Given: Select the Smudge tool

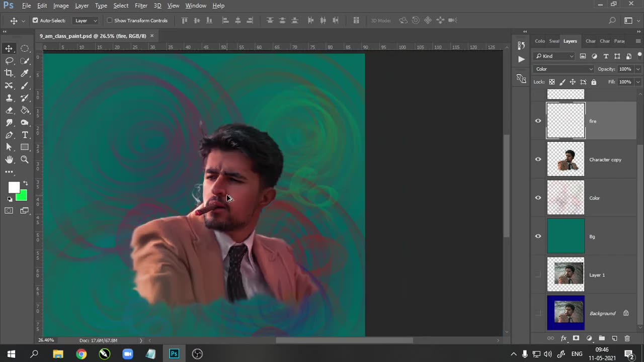Looking at the screenshot, I should click(9, 123).
